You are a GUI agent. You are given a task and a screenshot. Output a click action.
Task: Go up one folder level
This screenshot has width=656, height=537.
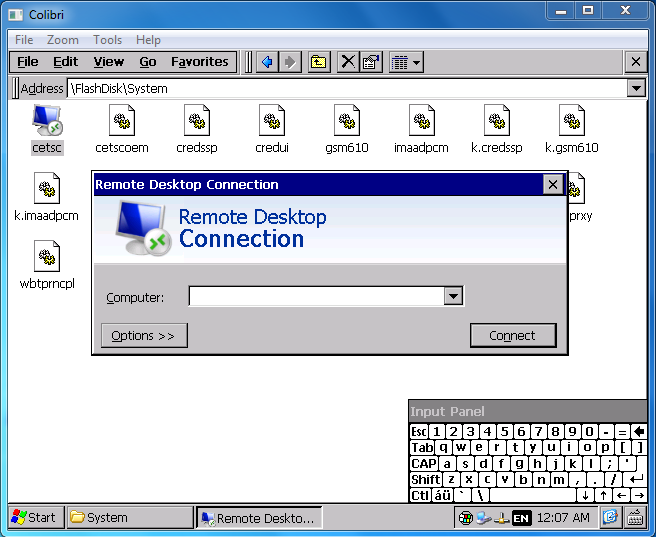click(319, 62)
